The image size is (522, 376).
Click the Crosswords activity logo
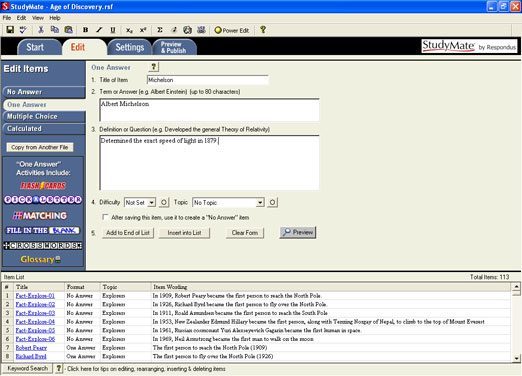pyautogui.click(x=43, y=246)
